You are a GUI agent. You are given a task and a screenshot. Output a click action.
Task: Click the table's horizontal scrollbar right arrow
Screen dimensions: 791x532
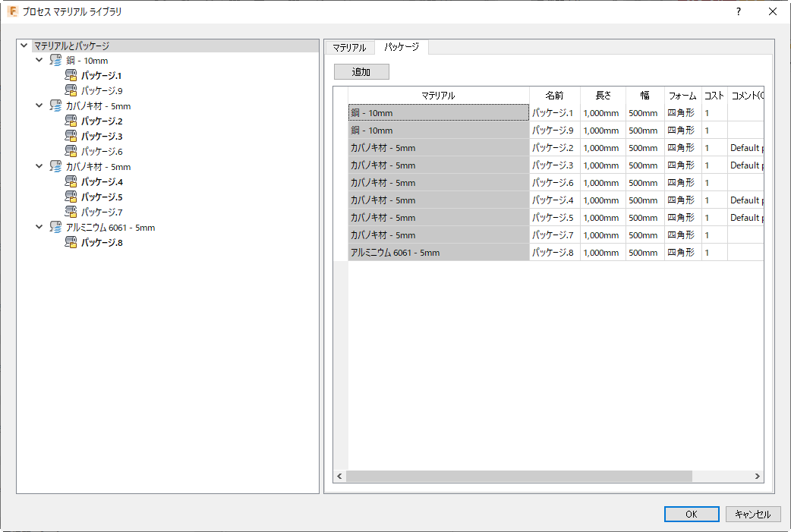[x=757, y=476]
